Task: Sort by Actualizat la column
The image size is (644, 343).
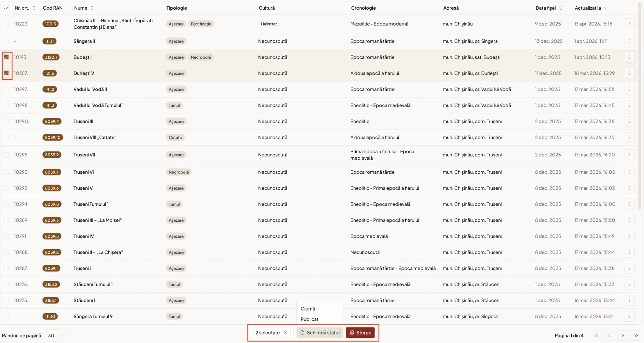Action: click(x=591, y=8)
